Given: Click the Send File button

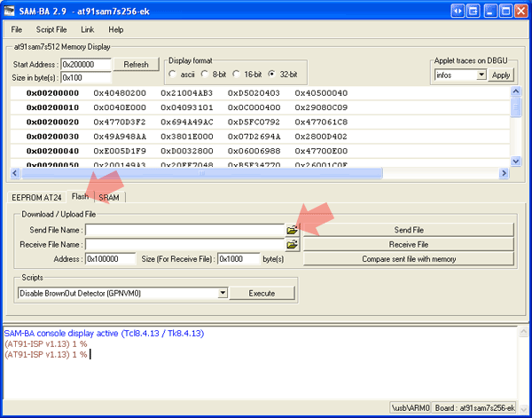Looking at the screenshot, I should pyautogui.click(x=409, y=230).
